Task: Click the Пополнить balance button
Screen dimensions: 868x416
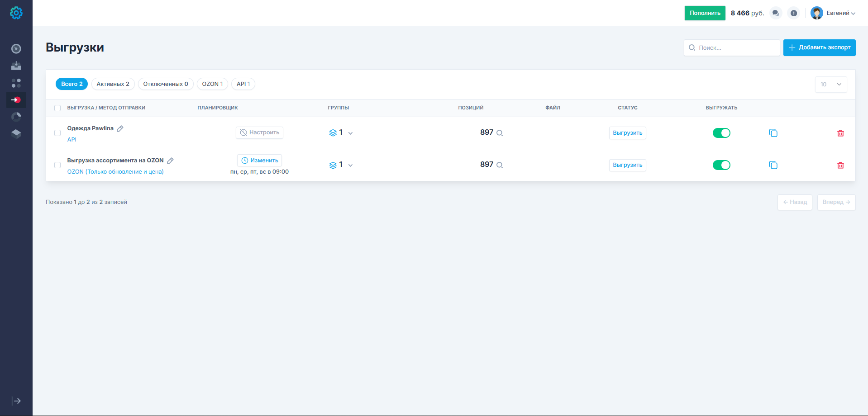Action: click(705, 13)
